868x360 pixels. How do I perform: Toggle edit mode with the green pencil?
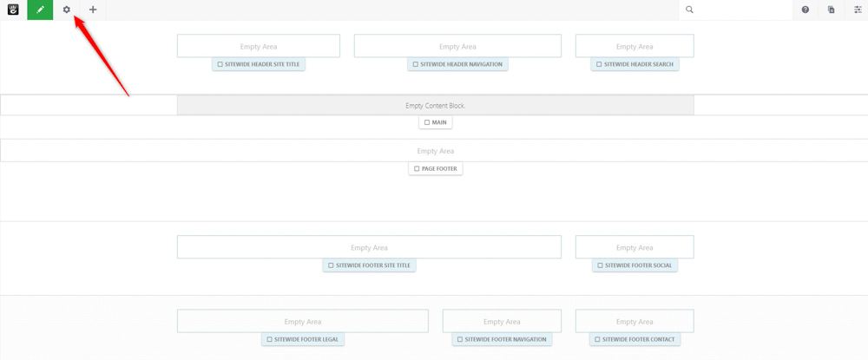pyautogui.click(x=40, y=10)
